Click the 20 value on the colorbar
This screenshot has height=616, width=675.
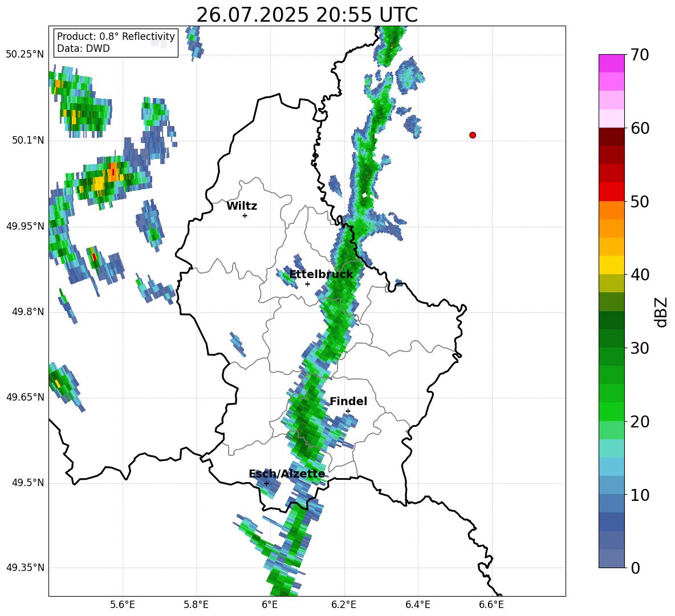click(639, 422)
